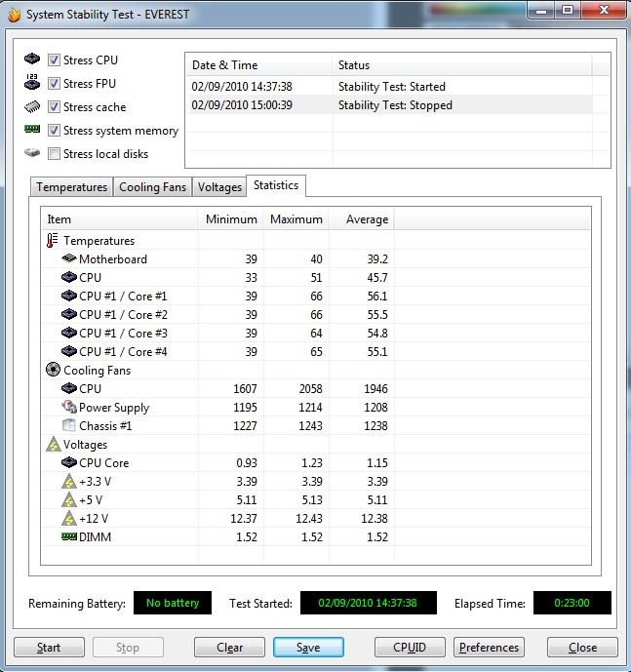Open the Cooling Fans tab
The height and width of the screenshot is (672, 631).
(152, 187)
